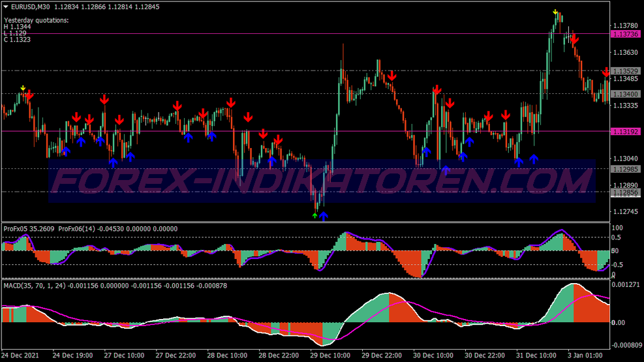Image resolution: width=644 pixels, height=362 pixels.
Task: Click the '27 Dec 22:00' time label
Action: pos(176,355)
